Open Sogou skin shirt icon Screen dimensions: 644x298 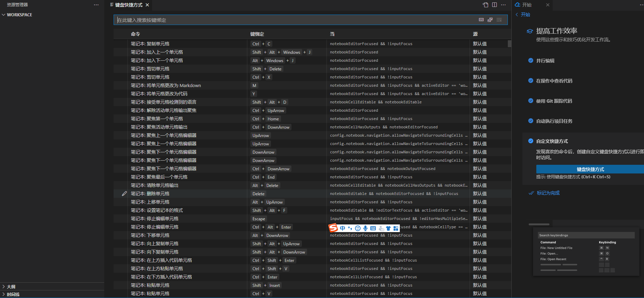pos(388,228)
